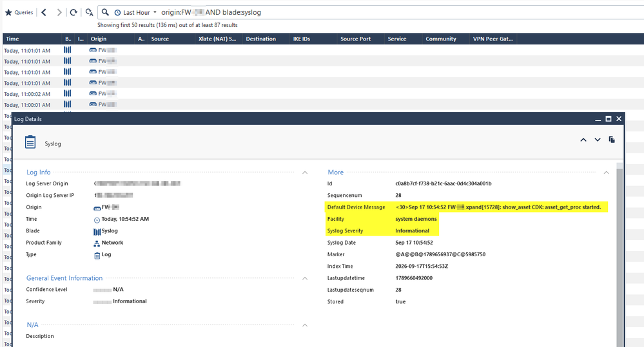
Task: Maximize the Log Details window
Action: pos(609,119)
